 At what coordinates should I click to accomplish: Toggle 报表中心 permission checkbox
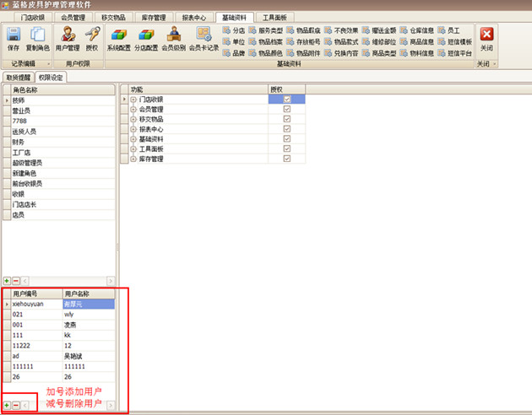point(287,129)
